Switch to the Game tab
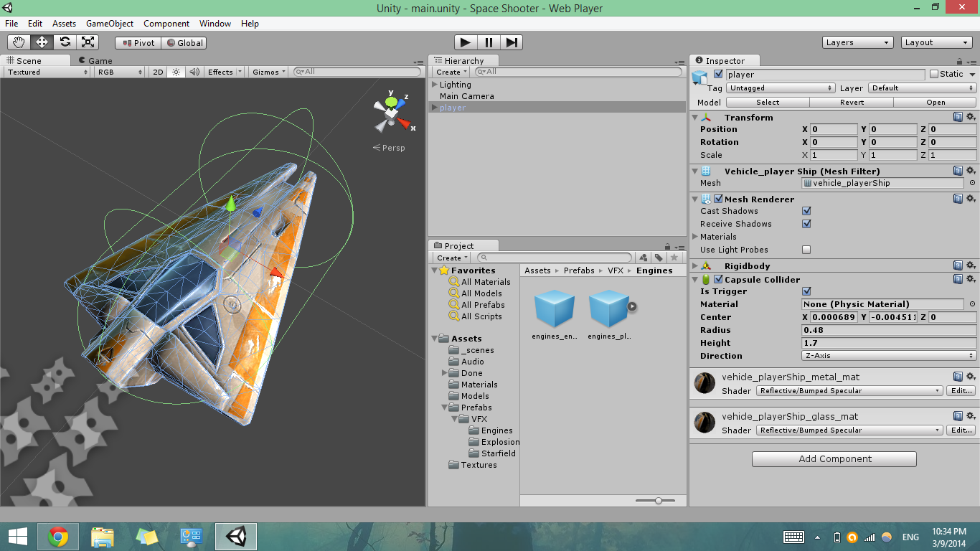980x551 pixels. pos(95,61)
